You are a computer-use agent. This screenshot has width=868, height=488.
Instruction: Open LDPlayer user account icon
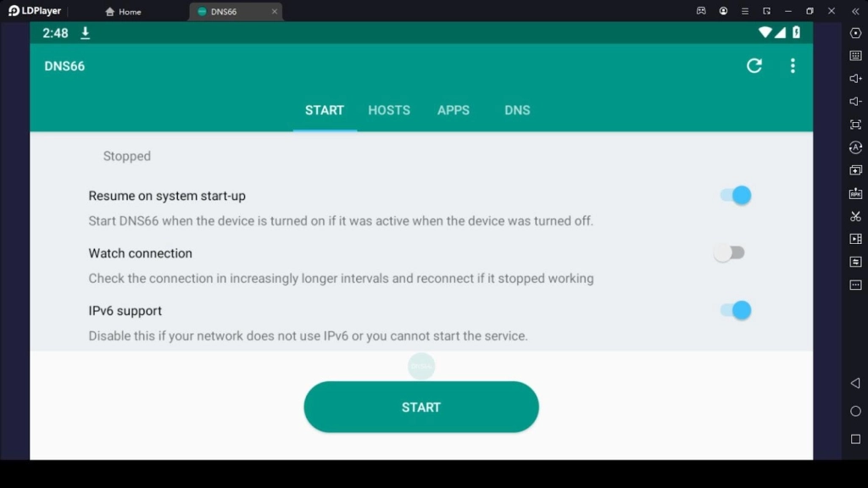click(723, 10)
